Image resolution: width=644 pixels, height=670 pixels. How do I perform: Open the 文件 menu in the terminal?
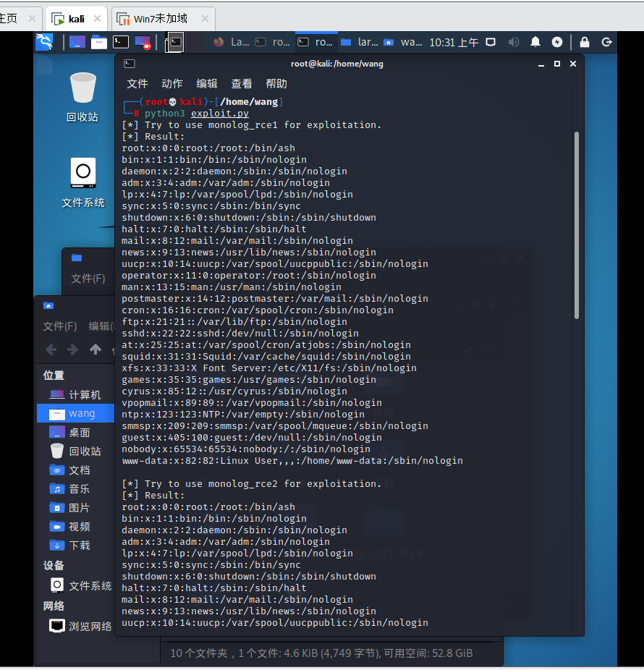[137, 83]
